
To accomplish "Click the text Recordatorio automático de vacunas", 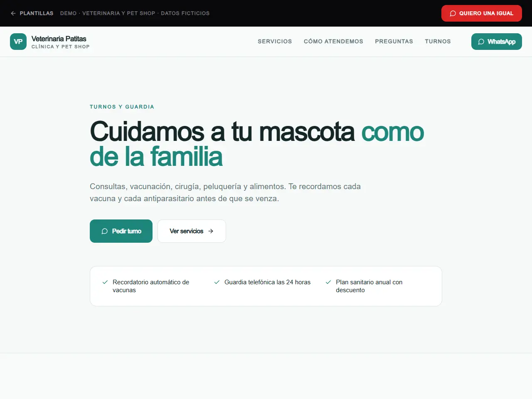I will tap(151, 286).
